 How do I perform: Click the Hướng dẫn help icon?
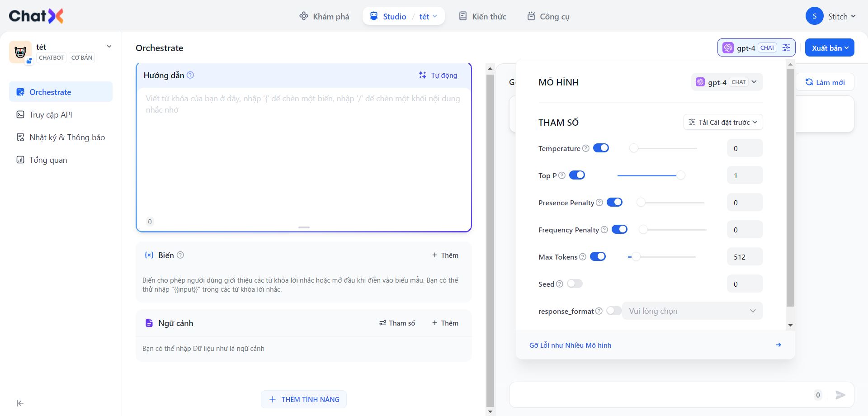190,75
